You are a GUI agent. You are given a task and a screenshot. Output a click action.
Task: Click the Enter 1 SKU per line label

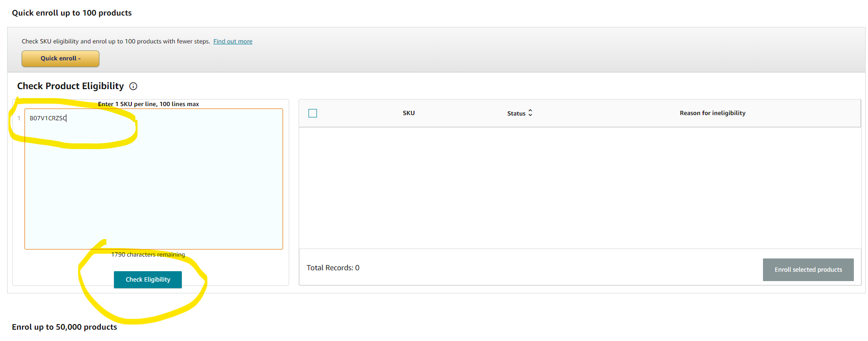click(148, 104)
